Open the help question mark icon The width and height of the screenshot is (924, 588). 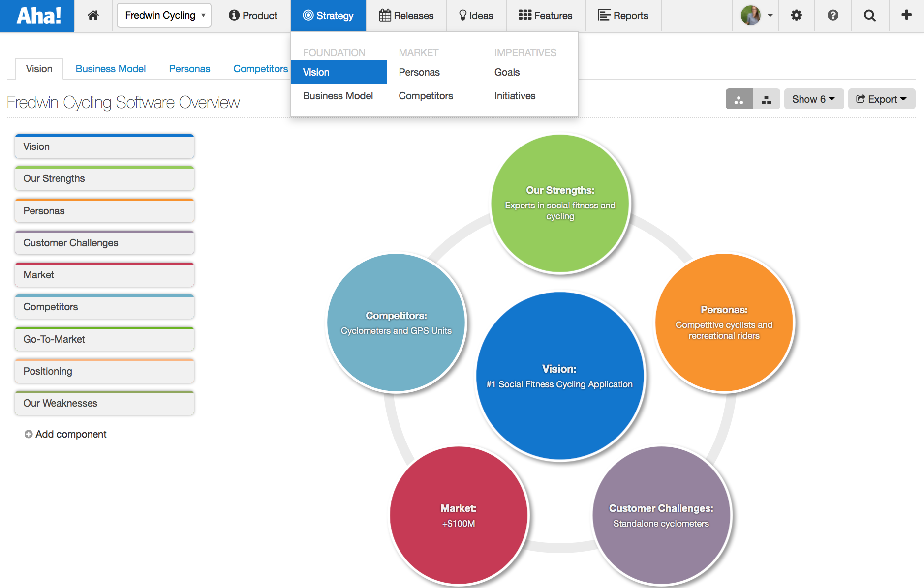832,15
